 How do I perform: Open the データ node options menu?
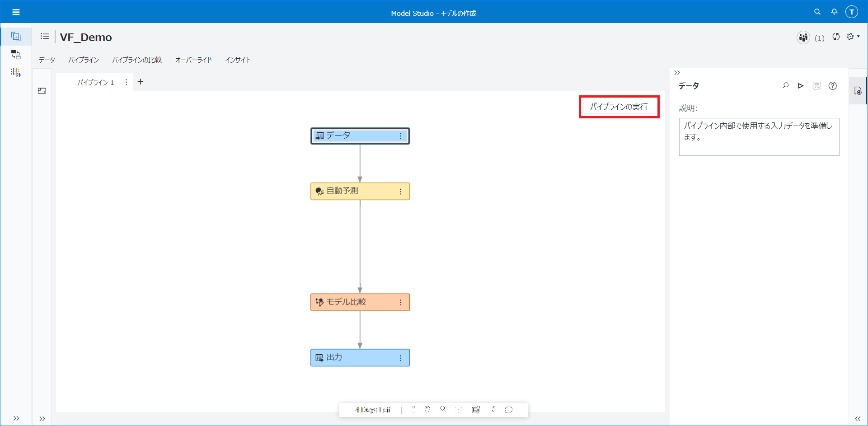400,136
